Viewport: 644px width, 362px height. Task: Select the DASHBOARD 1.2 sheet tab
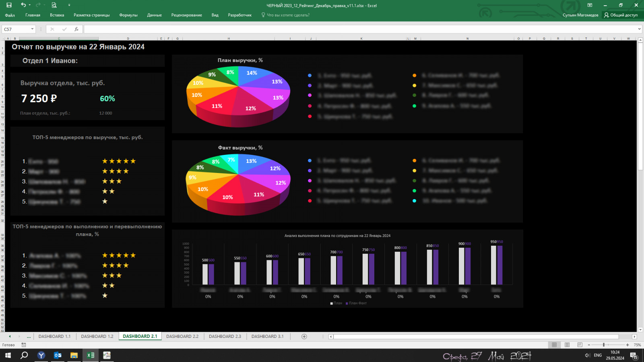pyautogui.click(x=97, y=336)
